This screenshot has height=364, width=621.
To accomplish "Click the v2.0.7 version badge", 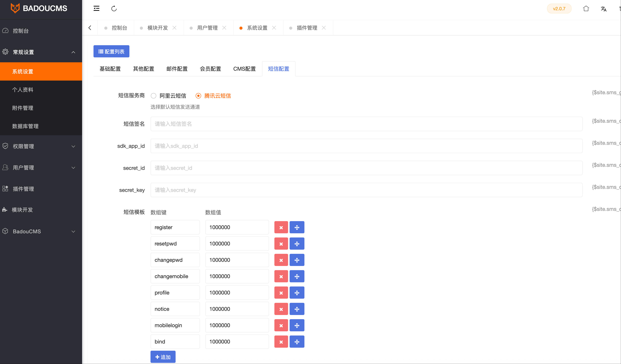I will click(x=559, y=8).
